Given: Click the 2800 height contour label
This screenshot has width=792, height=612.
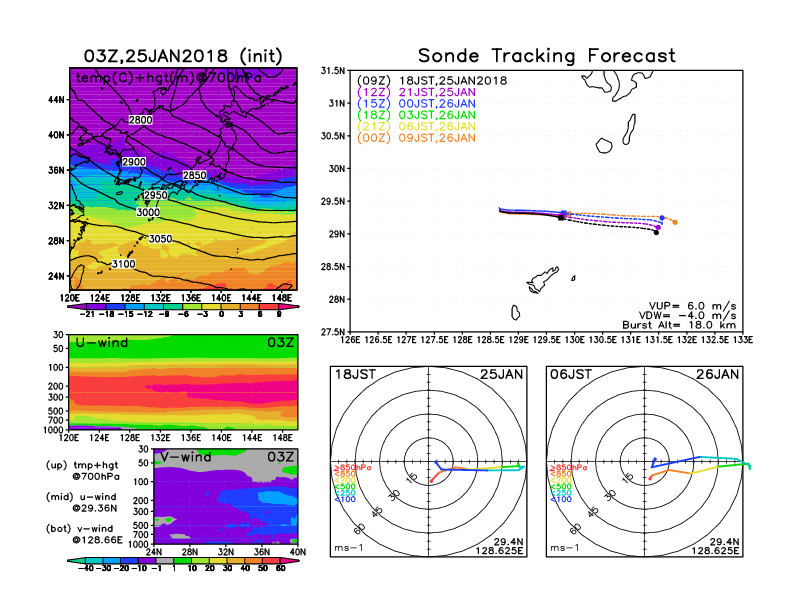Looking at the screenshot, I should point(141,120).
